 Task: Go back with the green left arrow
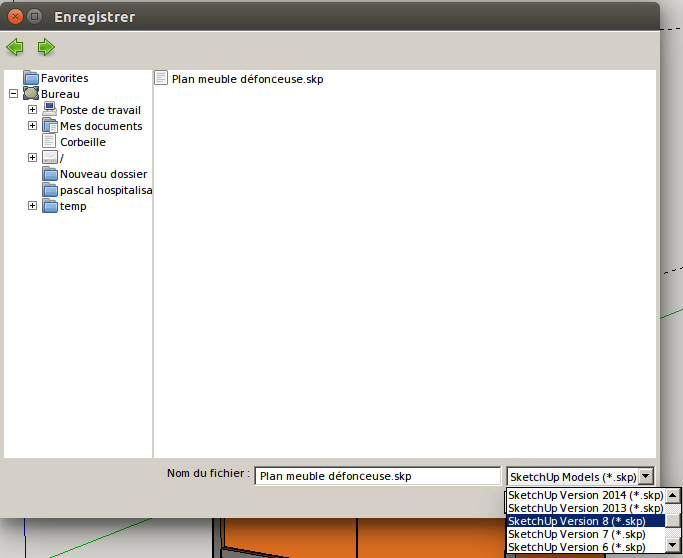(x=15, y=47)
